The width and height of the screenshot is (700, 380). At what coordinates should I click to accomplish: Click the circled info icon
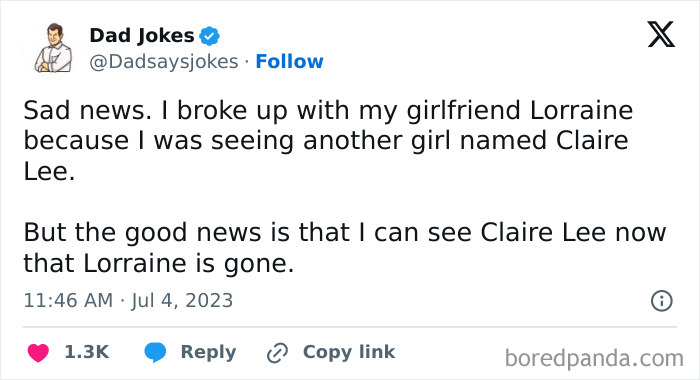point(661,301)
